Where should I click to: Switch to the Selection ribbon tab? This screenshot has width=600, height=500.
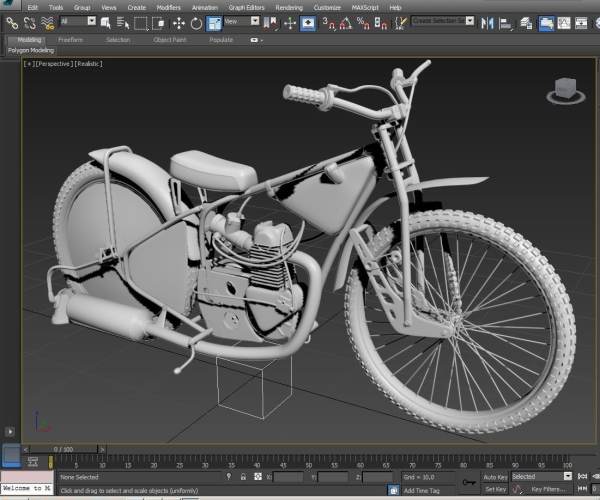point(118,40)
